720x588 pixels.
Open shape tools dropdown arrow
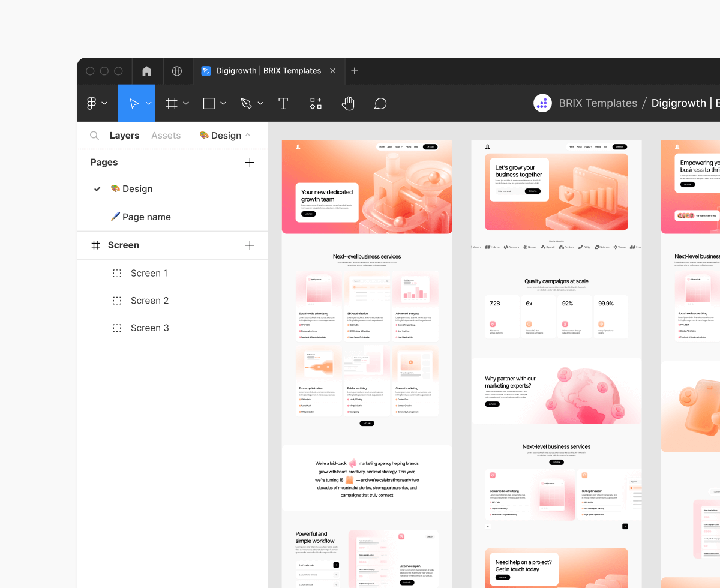[x=223, y=103]
